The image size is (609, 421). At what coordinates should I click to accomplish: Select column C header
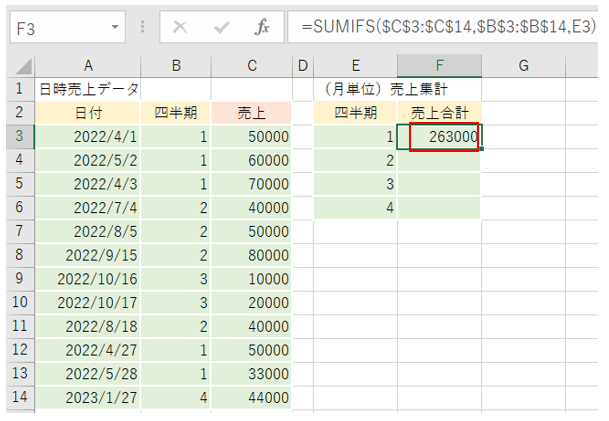tap(252, 66)
